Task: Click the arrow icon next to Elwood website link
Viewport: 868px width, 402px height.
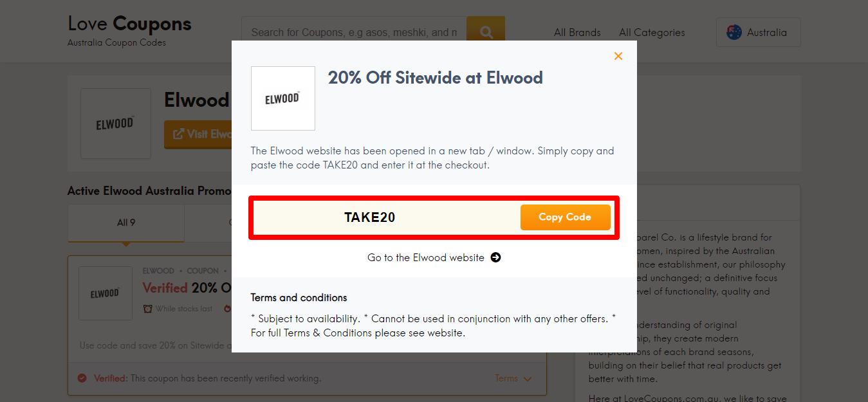Action: pos(495,257)
